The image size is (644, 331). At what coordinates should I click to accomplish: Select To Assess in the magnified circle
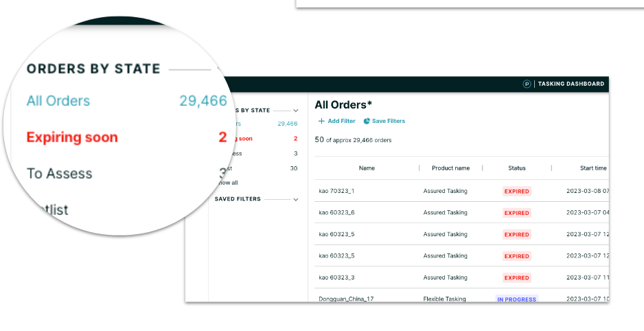click(x=60, y=174)
